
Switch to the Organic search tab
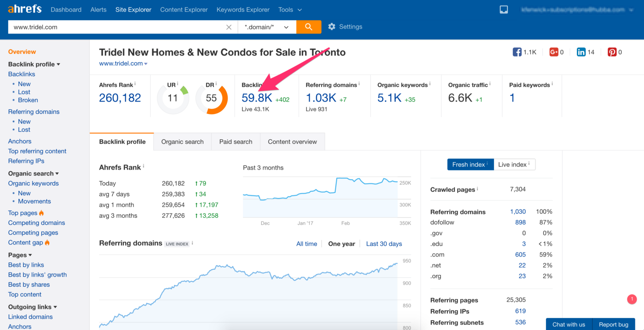pos(183,142)
